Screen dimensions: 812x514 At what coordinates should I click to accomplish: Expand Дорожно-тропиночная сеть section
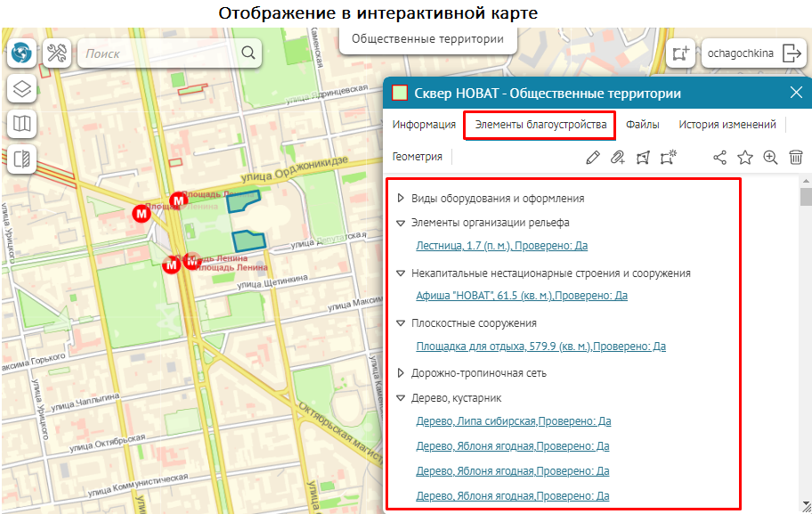click(401, 373)
